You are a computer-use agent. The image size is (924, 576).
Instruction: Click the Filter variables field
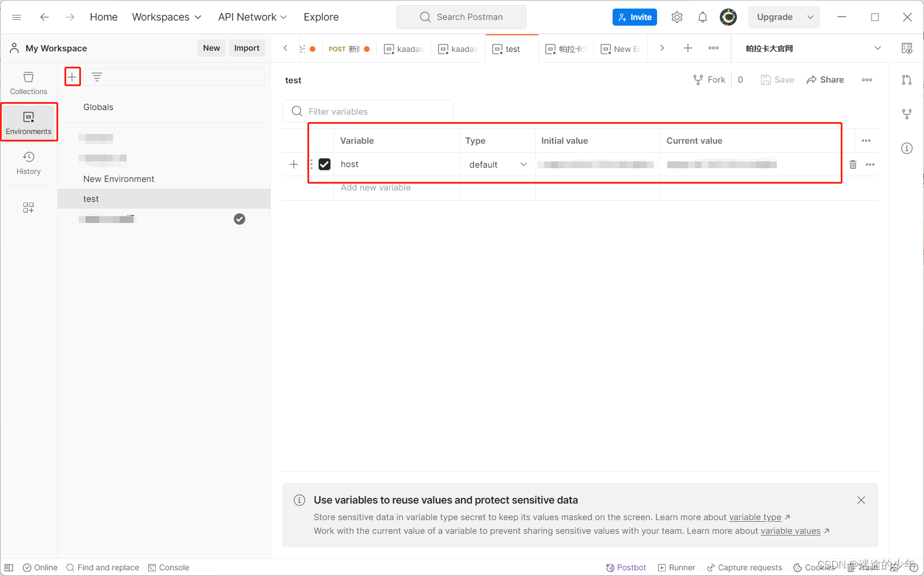pos(367,111)
